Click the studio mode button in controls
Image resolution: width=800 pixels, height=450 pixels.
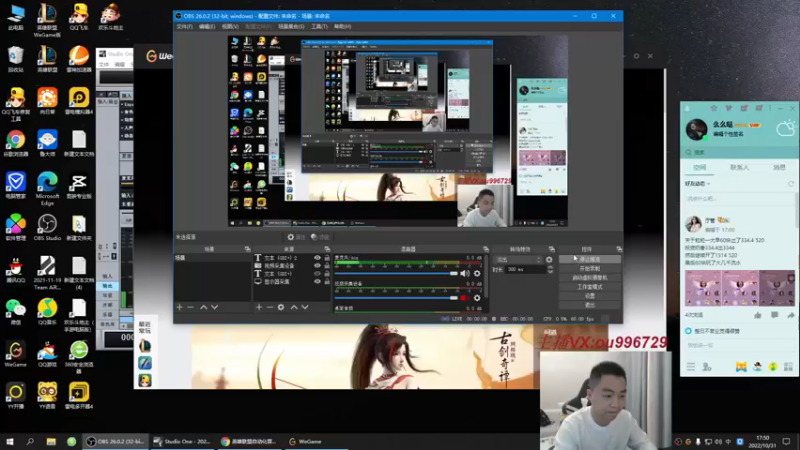(590, 287)
